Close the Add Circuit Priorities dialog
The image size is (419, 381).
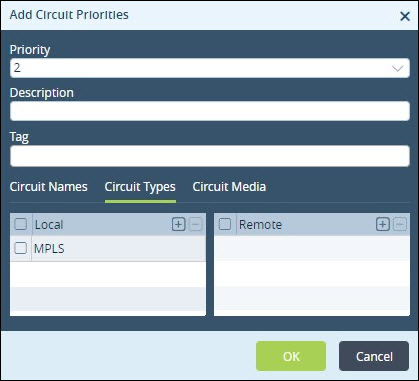[x=405, y=16]
